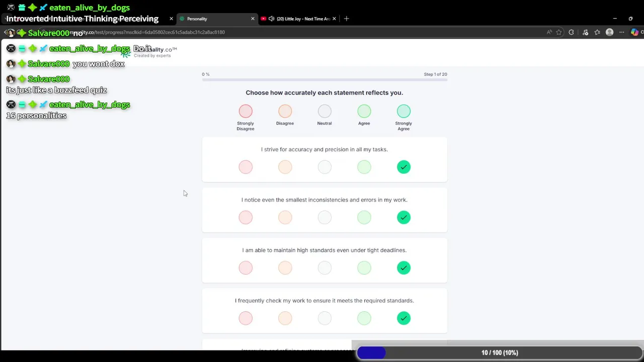Select Agree for smallest inconsistencies statement
The height and width of the screenshot is (362, 644).
tap(364, 217)
